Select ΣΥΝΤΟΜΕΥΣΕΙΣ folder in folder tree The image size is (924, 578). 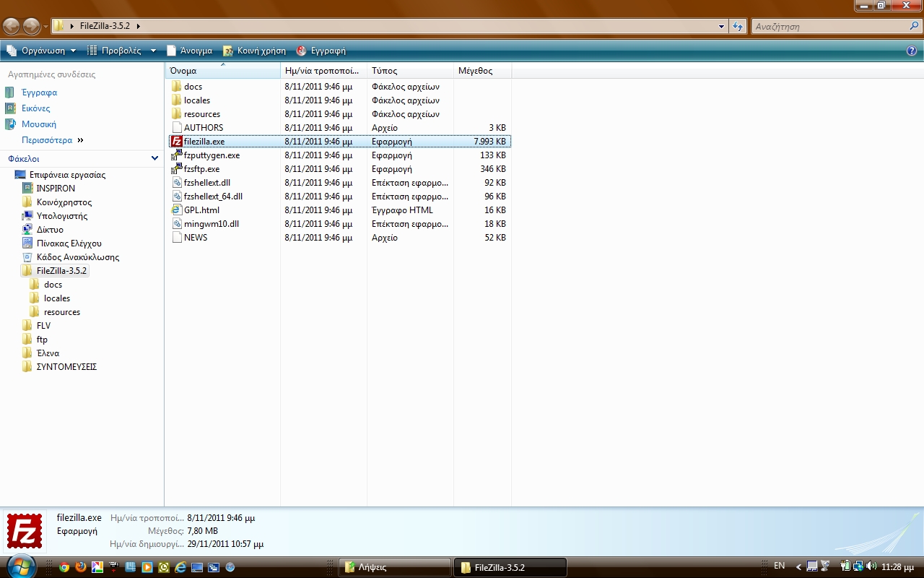pos(66,367)
